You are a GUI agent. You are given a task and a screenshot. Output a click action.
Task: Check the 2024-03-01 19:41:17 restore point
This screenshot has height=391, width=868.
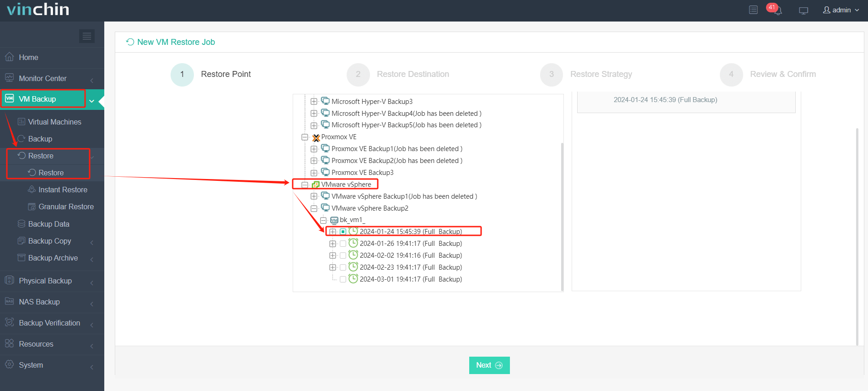click(x=343, y=279)
